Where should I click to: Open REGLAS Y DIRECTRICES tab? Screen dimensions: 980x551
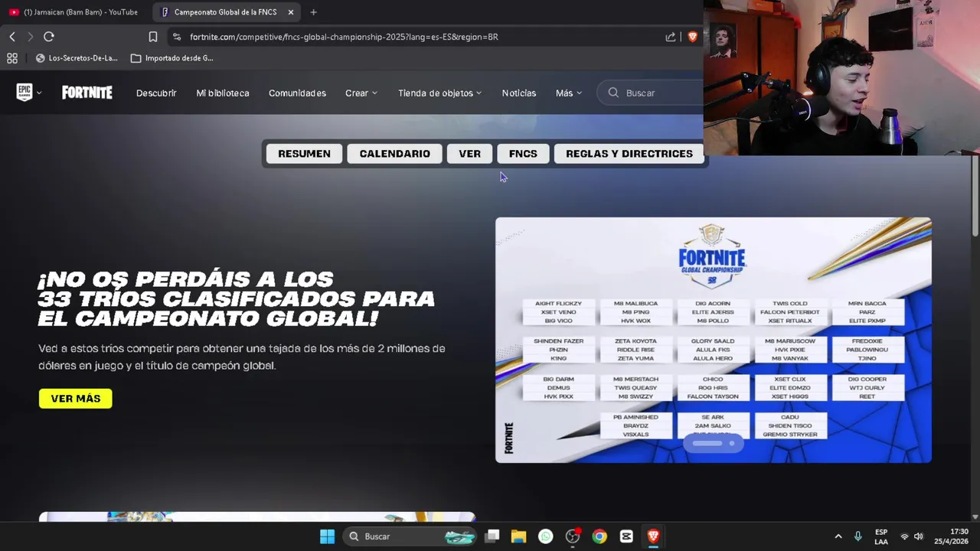629,154
